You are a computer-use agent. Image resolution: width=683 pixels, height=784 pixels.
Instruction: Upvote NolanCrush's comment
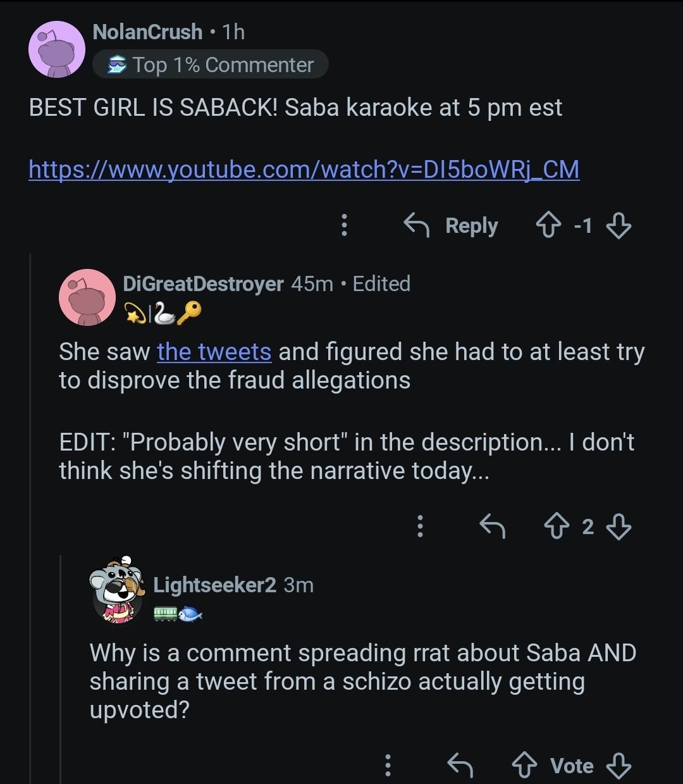click(x=548, y=225)
